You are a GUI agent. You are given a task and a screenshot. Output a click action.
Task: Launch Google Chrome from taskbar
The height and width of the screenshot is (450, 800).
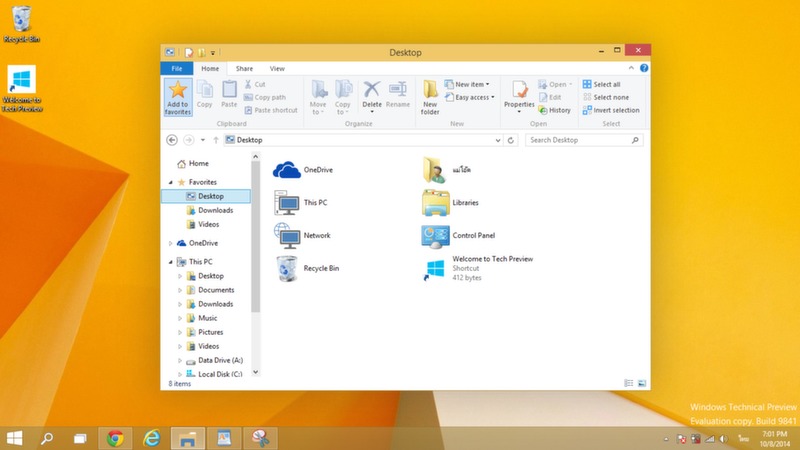click(115, 438)
